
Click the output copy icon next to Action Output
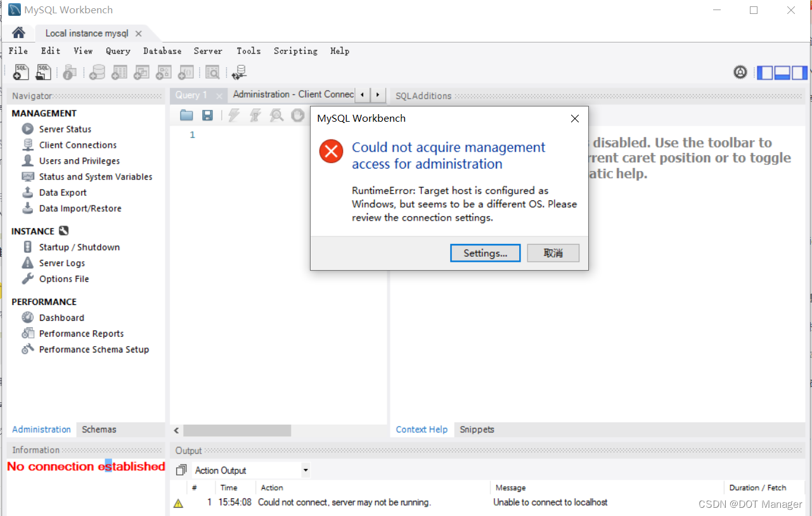(181, 470)
